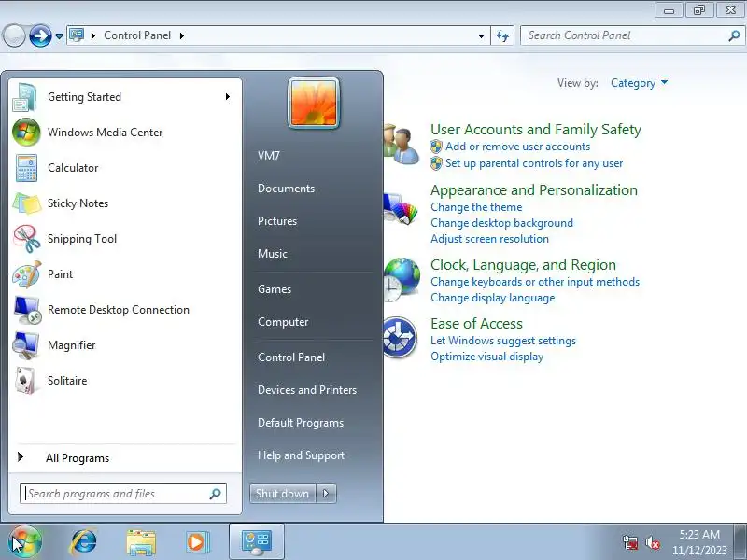Click the network status tray icon
This screenshot has width=747, height=560.
point(629,542)
